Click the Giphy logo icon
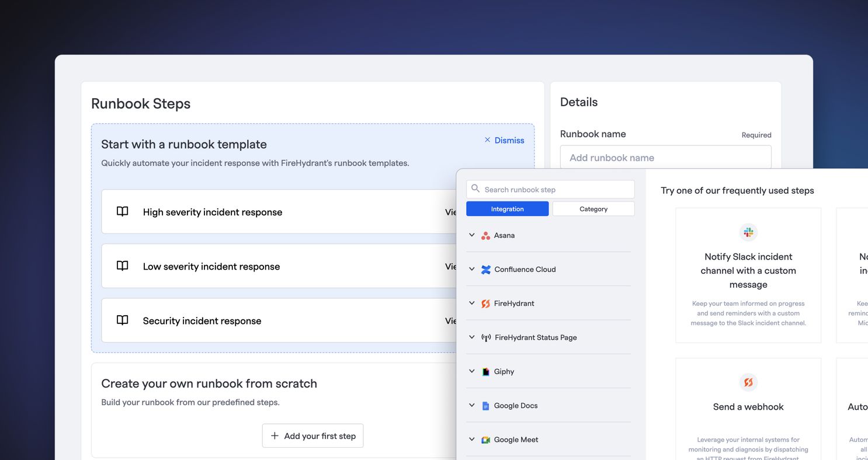The height and width of the screenshot is (460, 868). pos(485,372)
